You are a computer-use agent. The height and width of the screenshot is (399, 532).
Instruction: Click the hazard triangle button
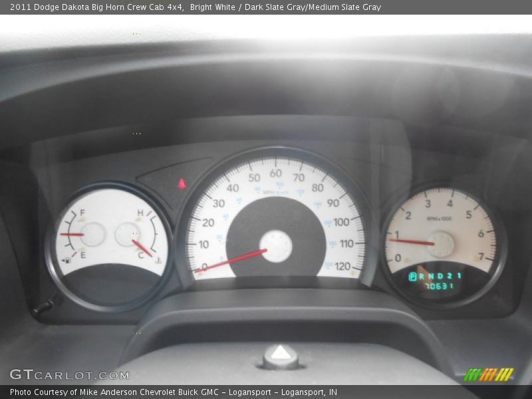tap(280, 352)
